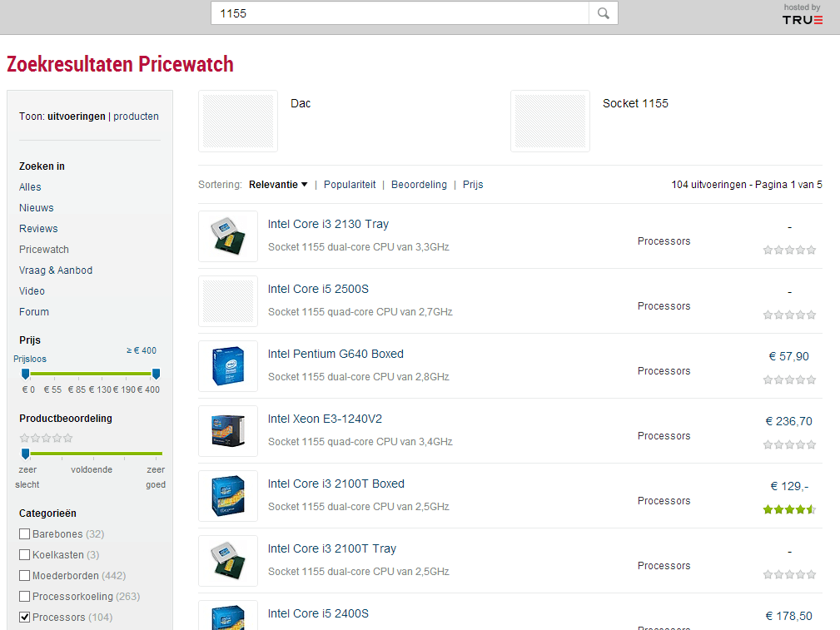The height and width of the screenshot is (630, 840).
Task: Search in Vraag & Aanbod
Action: [56, 270]
